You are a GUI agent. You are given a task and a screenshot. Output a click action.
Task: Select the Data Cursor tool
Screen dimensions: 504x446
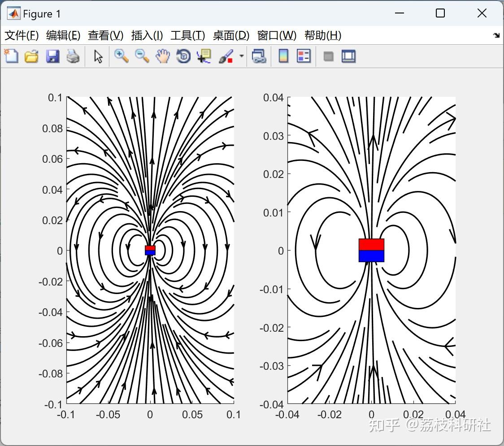coord(204,56)
